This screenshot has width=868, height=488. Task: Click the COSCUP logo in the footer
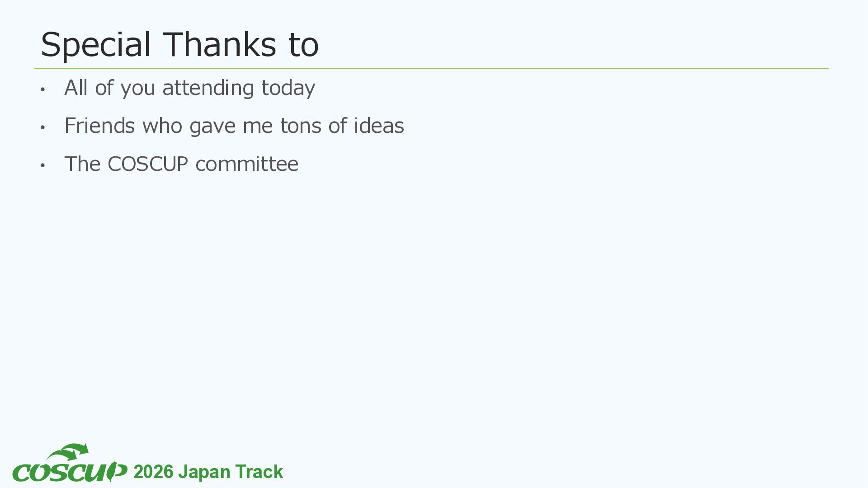click(70, 464)
